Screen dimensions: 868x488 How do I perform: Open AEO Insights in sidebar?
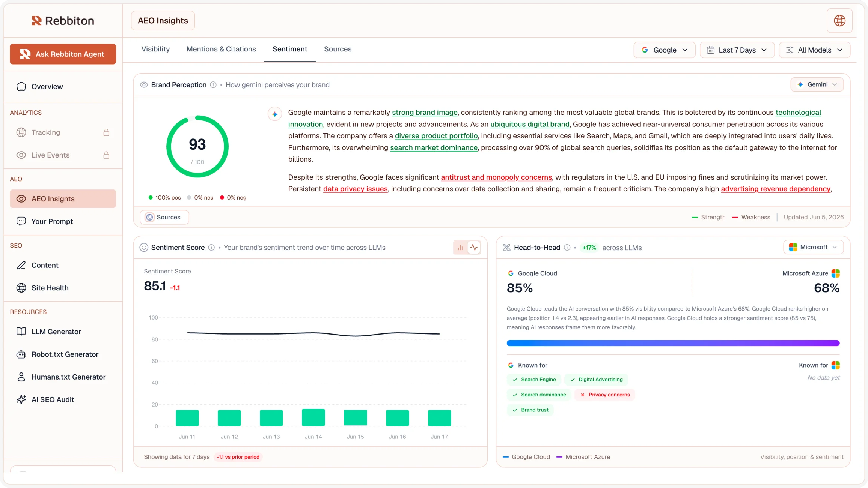point(63,199)
